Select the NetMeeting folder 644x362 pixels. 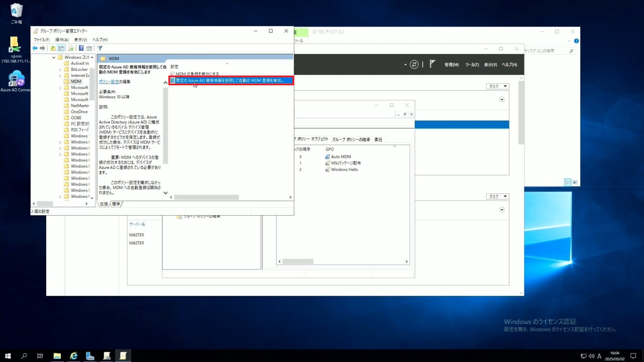[x=80, y=106]
